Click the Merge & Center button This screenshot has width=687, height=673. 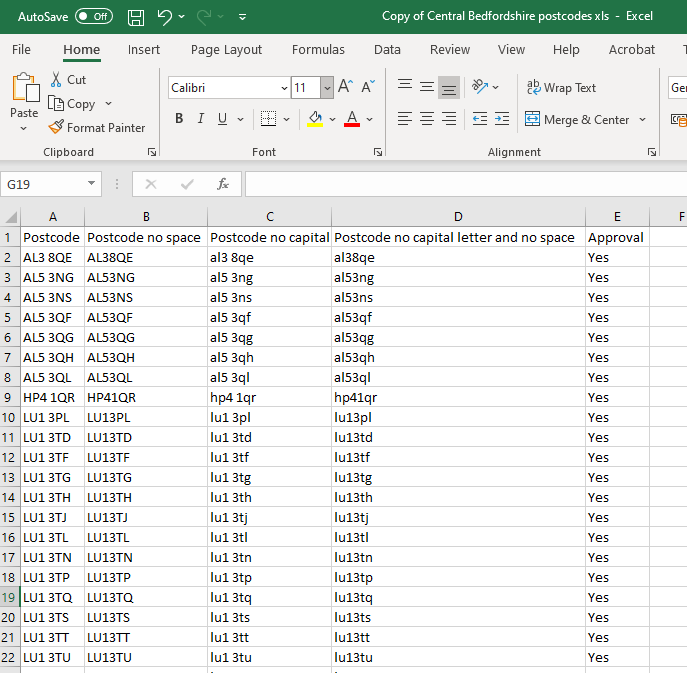[x=577, y=120]
